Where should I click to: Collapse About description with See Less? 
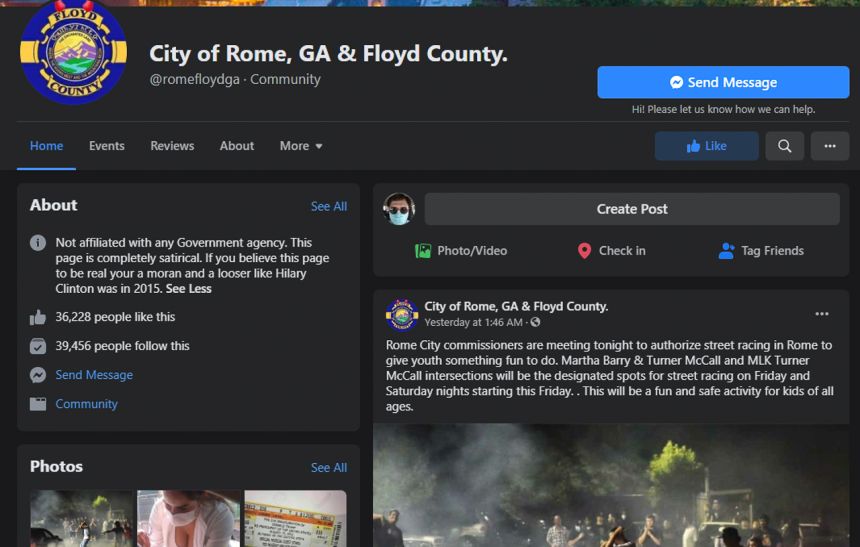click(x=188, y=289)
